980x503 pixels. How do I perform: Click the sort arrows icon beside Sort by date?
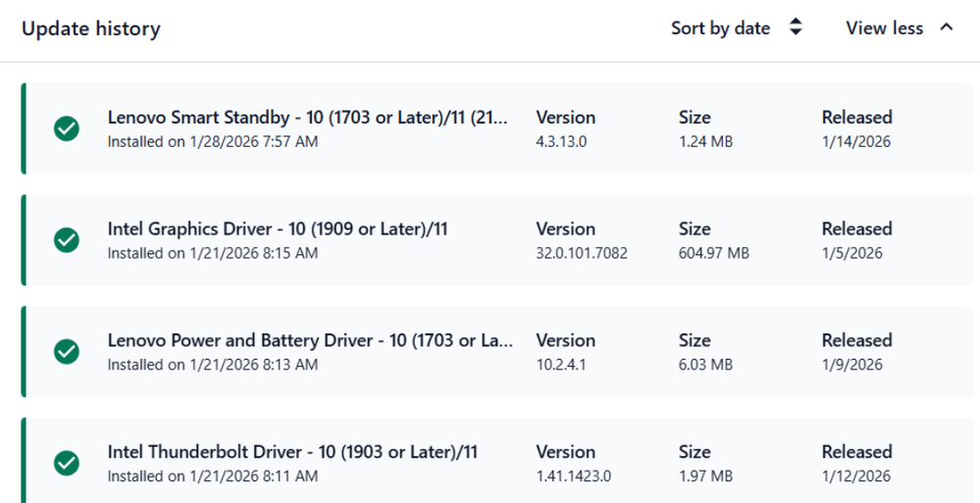pos(796,28)
